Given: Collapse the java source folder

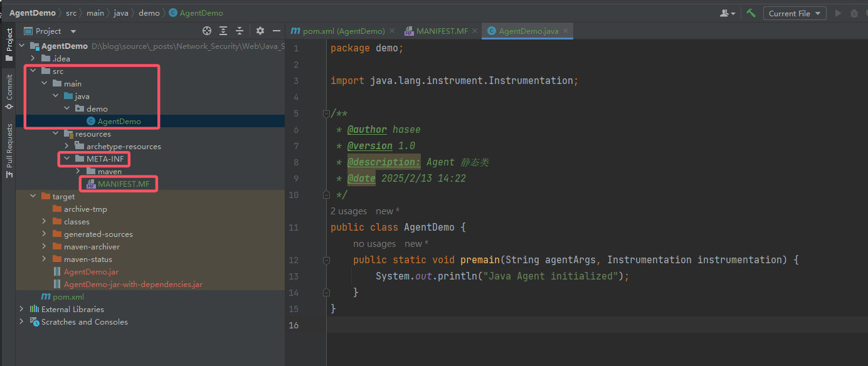Looking at the screenshot, I should click(56, 96).
